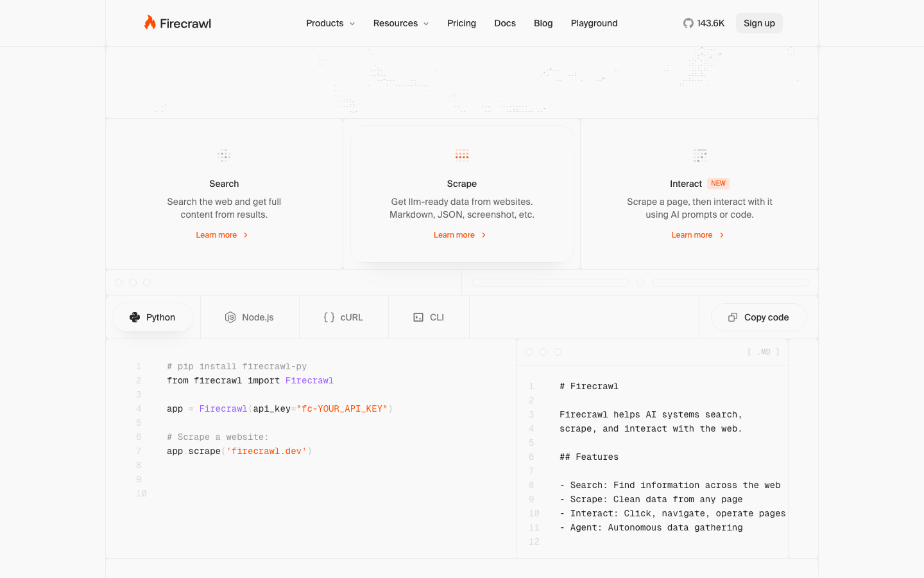Image resolution: width=924 pixels, height=578 pixels.
Task: Click the Python logo icon in tab
Action: [x=135, y=317]
